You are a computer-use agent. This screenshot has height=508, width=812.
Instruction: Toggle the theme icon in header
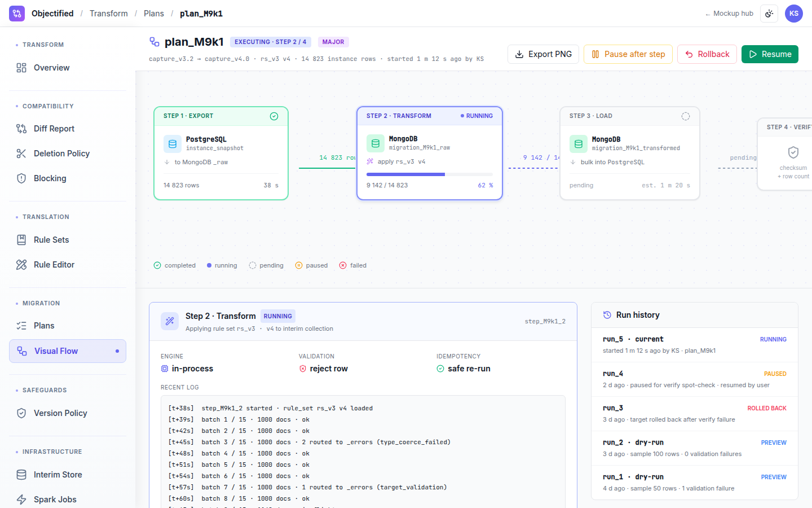click(x=769, y=14)
